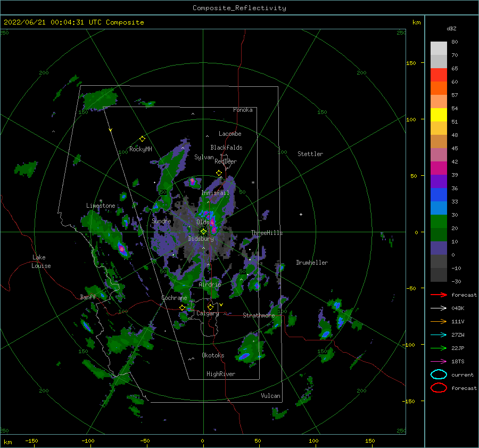
Task: Click the red forecast ellipse icon
Action: coord(439,388)
